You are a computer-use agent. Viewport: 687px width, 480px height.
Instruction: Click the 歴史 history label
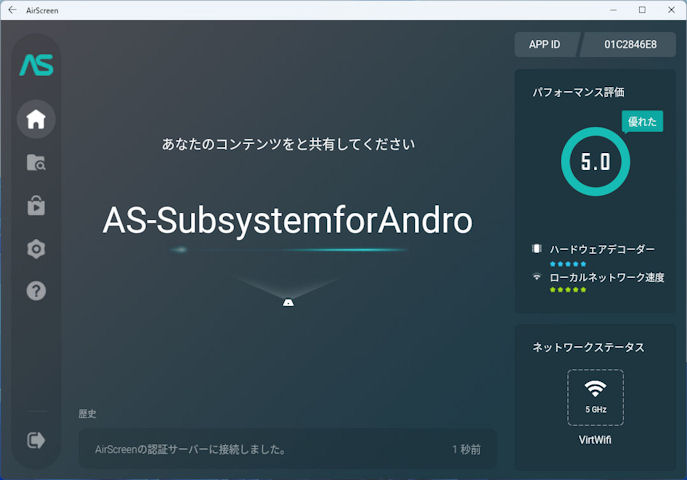click(87, 414)
